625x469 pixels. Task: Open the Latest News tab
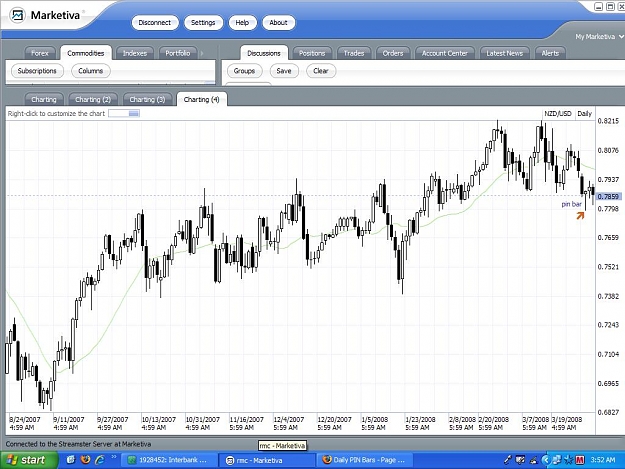[x=505, y=53]
